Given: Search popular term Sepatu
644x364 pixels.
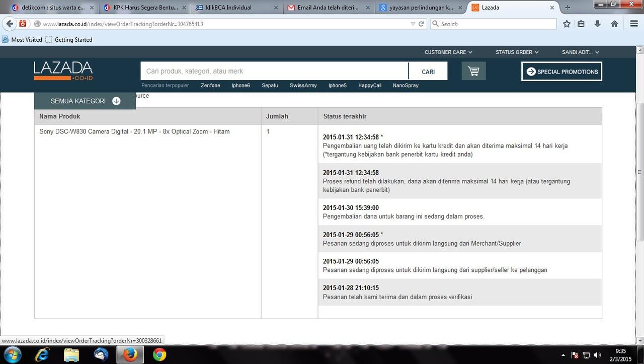Looking at the screenshot, I should pyautogui.click(x=270, y=86).
